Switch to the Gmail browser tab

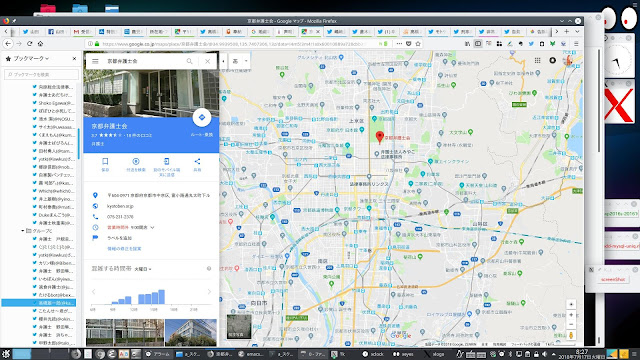[x=82, y=31]
